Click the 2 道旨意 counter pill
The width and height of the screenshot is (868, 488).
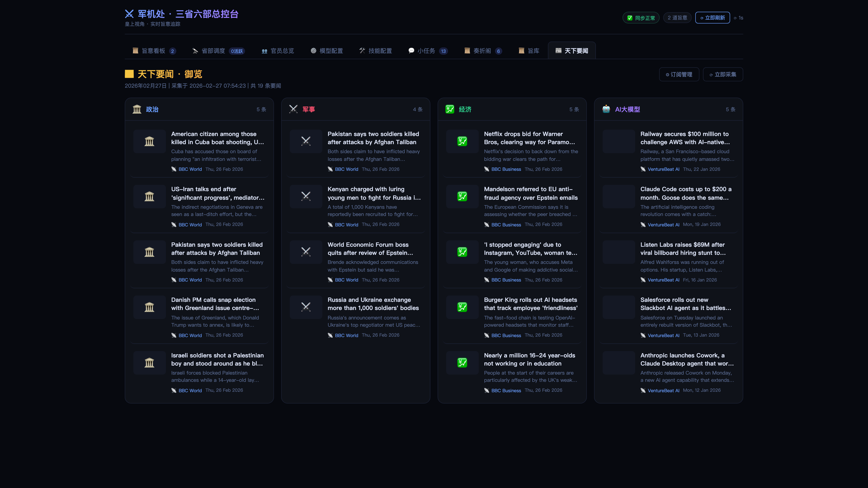coord(677,18)
